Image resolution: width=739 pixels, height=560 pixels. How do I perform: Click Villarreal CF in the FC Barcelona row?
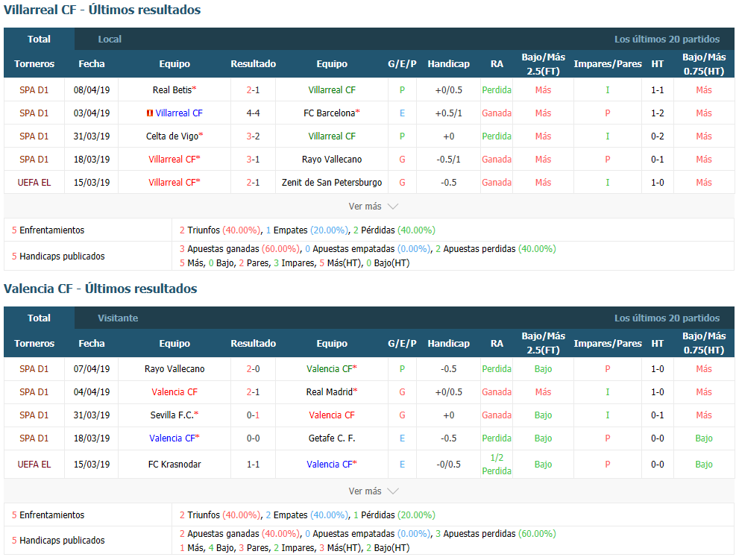click(x=179, y=113)
